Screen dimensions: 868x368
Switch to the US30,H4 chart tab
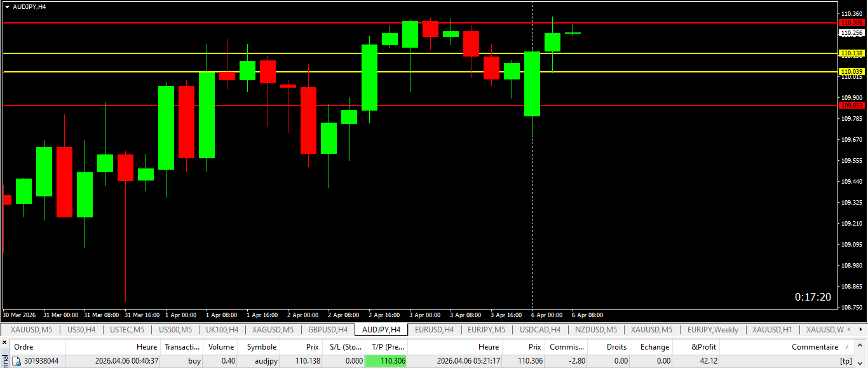click(81, 330)
